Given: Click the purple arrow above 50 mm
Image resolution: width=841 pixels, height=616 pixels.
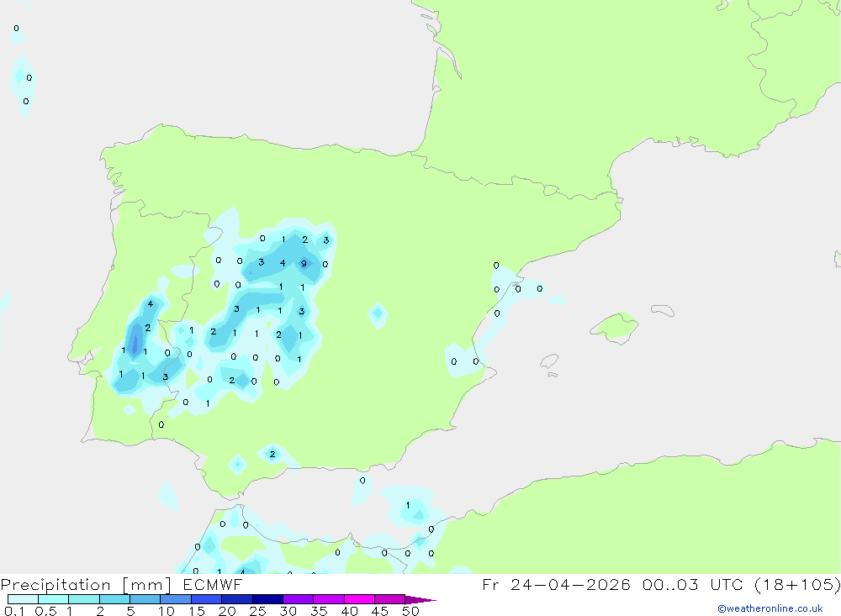Looking at the screenshot, I should click(x=420, y=600).
